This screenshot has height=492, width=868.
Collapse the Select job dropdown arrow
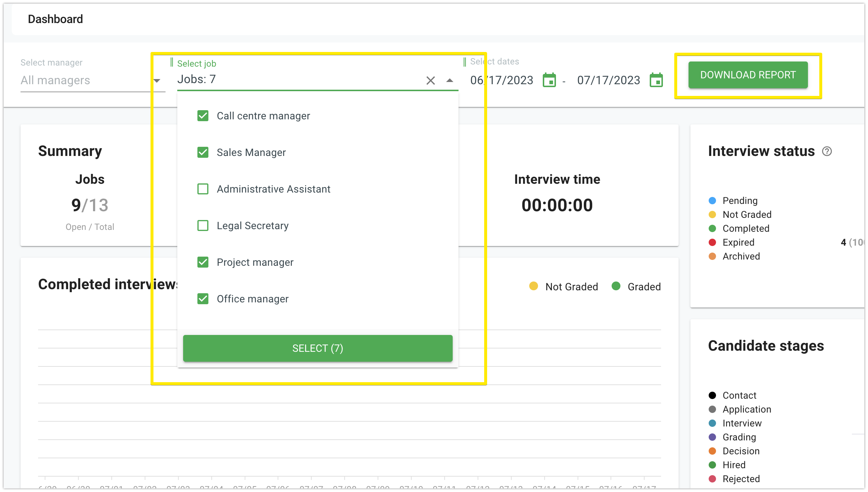(450, 81)
